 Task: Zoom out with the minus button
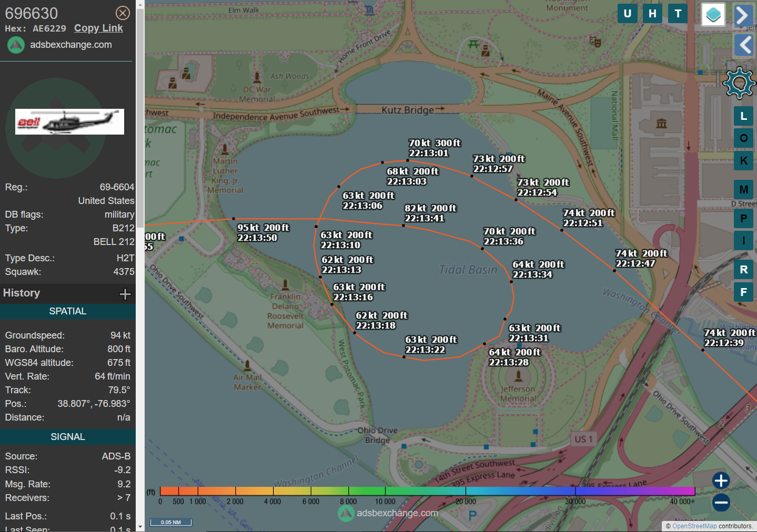pos(721,503)
